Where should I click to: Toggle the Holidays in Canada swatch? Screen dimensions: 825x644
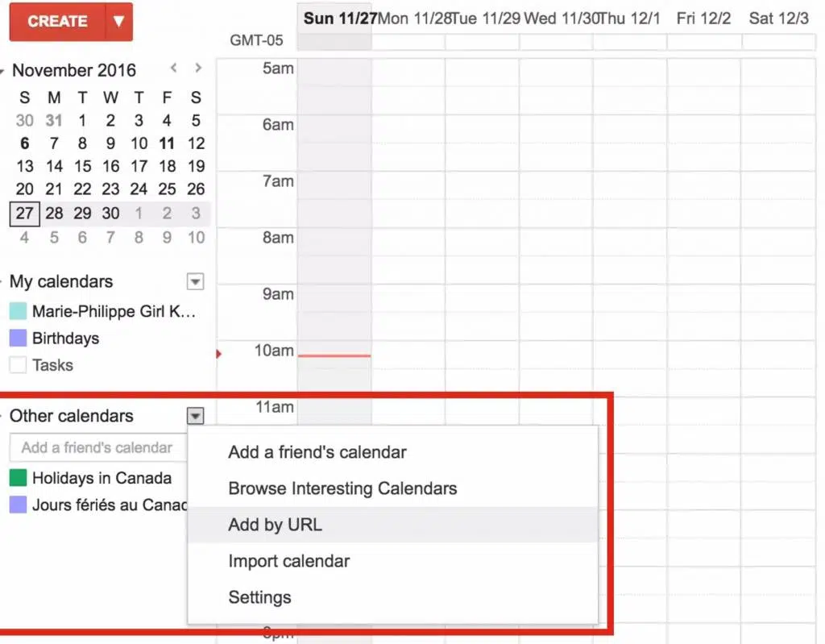click(18, 478)
